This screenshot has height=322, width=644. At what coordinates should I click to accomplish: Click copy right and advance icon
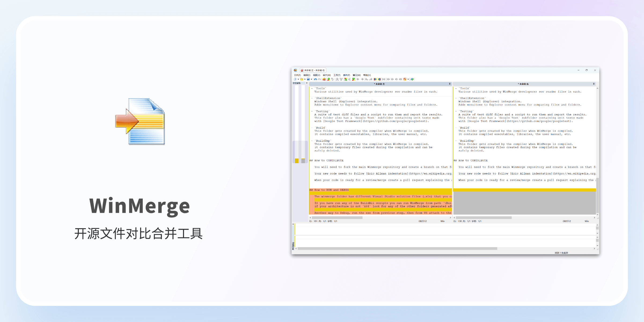[x=367, y=79]
